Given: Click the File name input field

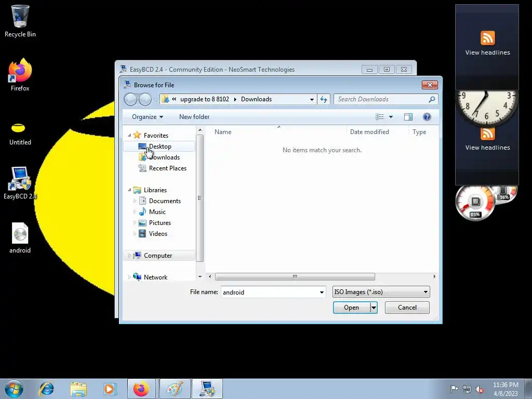Looking at the screenshot, I should pos(270,292).
